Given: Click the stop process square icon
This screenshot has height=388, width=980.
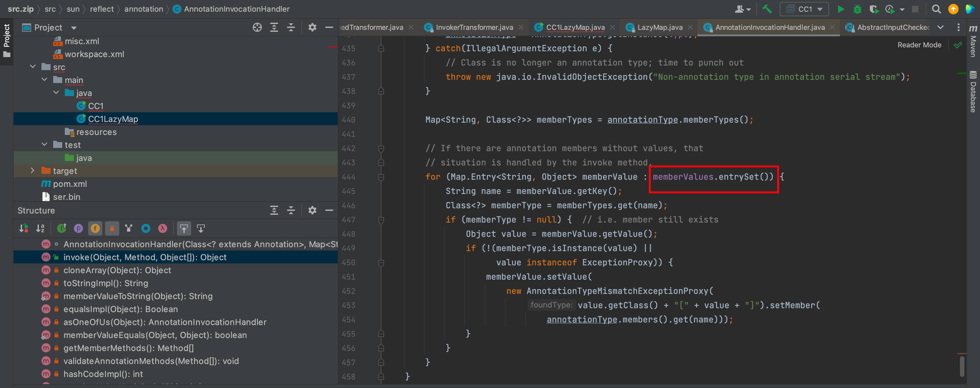Looking at the screenshot, I should 915,9.
